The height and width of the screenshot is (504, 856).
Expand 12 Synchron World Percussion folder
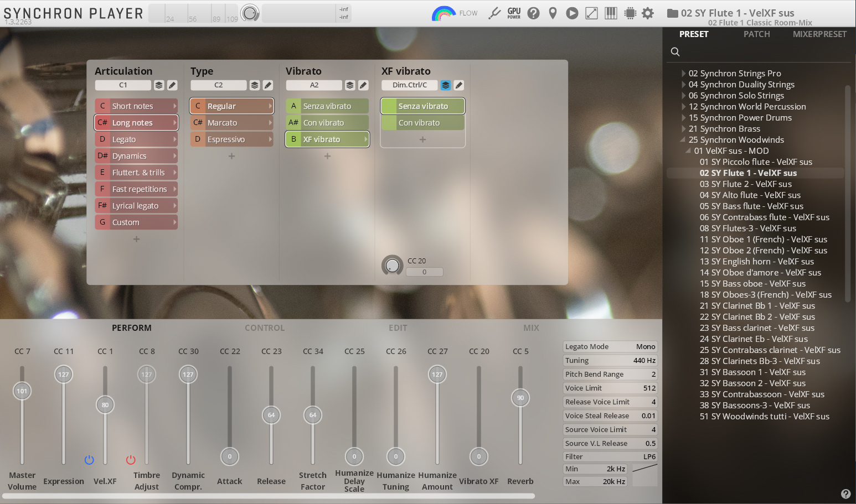[x=684, y=106]
